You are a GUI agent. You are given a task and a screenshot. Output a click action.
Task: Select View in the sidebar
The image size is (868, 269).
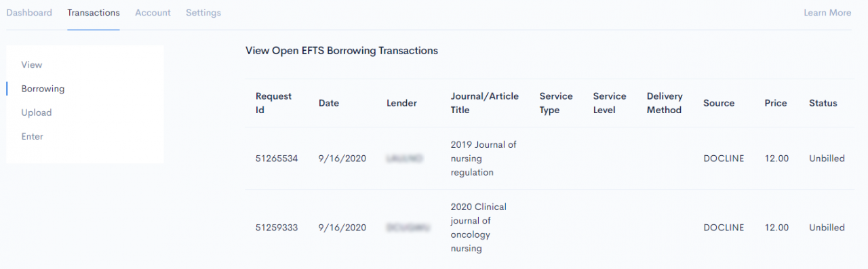coord(32,65)
